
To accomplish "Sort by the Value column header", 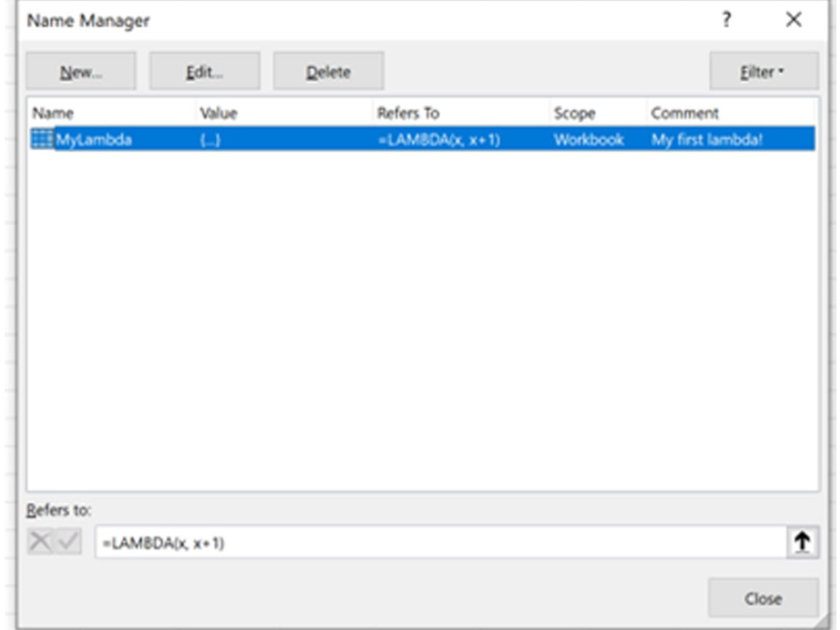I will (x=218, y=113).
